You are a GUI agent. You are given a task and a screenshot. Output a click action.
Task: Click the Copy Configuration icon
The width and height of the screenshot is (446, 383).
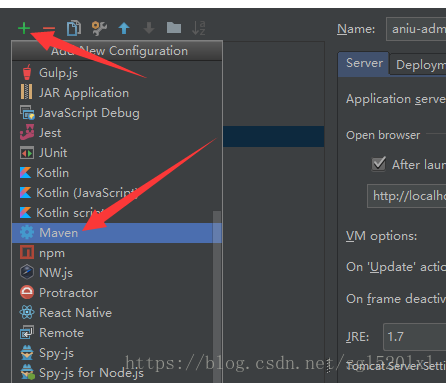pyautogui.click(x=74, y=28)
